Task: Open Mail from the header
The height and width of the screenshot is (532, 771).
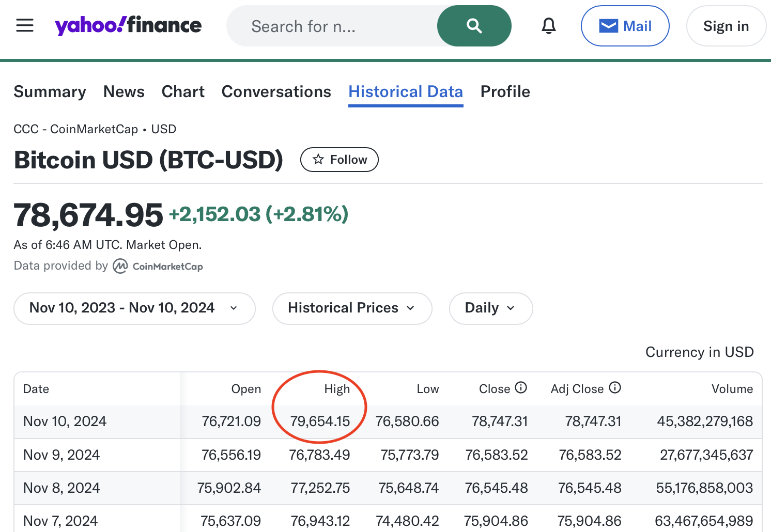Action: [x=625, y=26]
